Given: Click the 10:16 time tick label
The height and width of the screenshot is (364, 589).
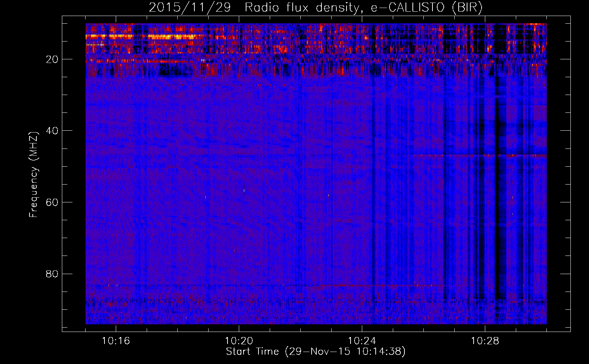Looking at the screenshot, I should pos(116,341).
